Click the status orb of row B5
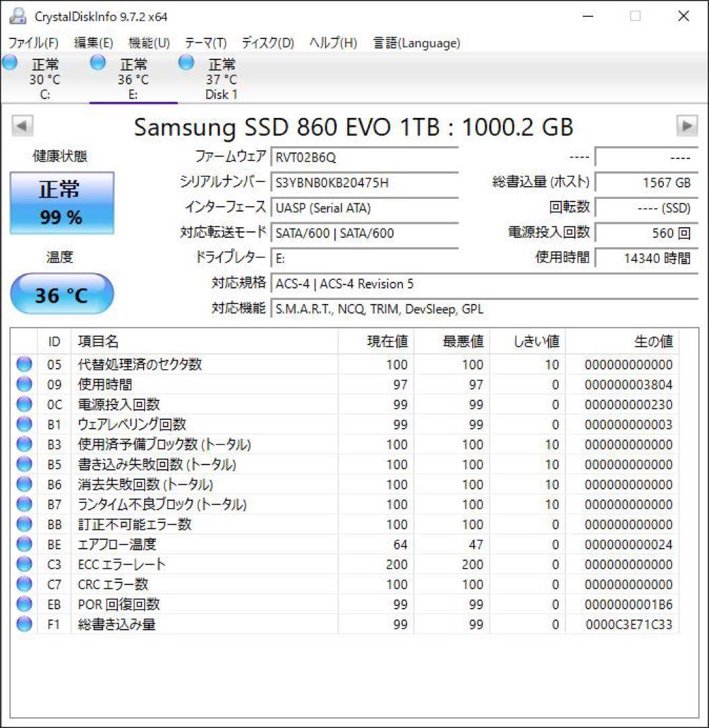Viewport: 709px width, 728px height. click(24, 464)
